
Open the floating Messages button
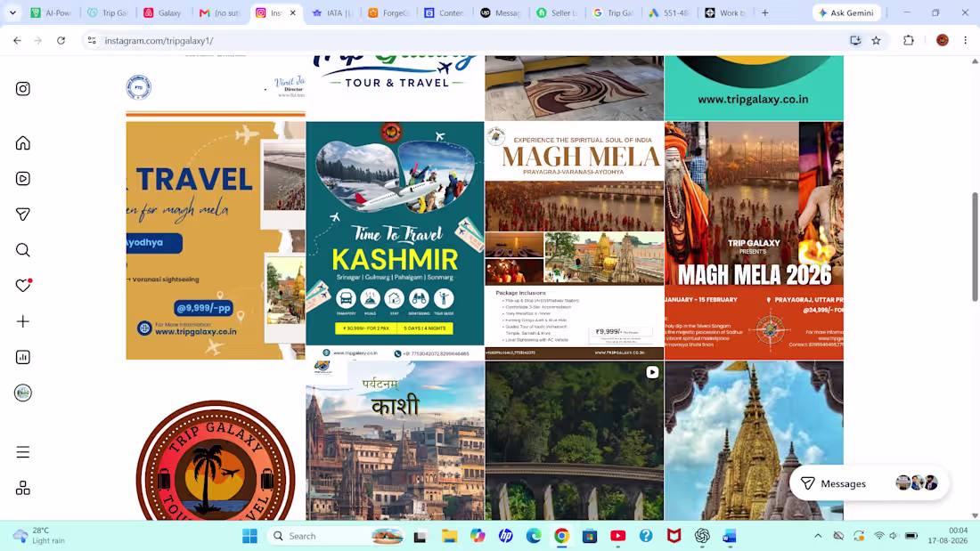tap(869, 483)
